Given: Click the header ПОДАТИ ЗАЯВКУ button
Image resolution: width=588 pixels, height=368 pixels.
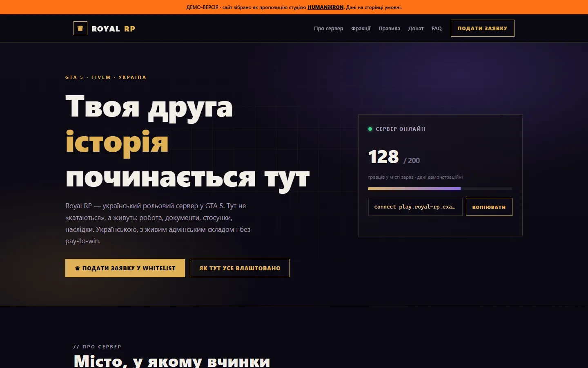Looking at the screenshot, I should coord(482,28).
